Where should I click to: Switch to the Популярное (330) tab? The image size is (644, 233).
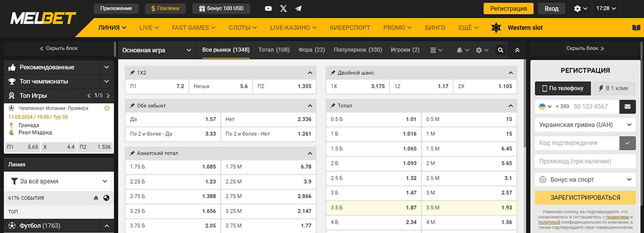358,50
